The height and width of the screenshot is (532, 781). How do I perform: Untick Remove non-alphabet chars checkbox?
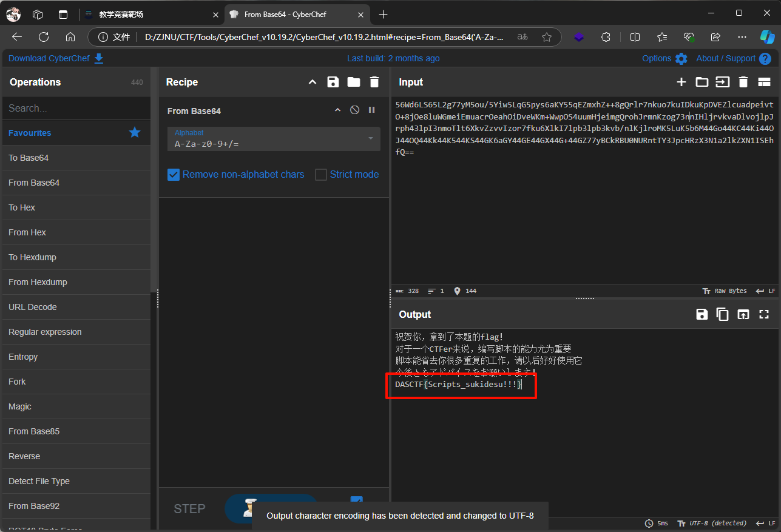click(x=174, y=175)
